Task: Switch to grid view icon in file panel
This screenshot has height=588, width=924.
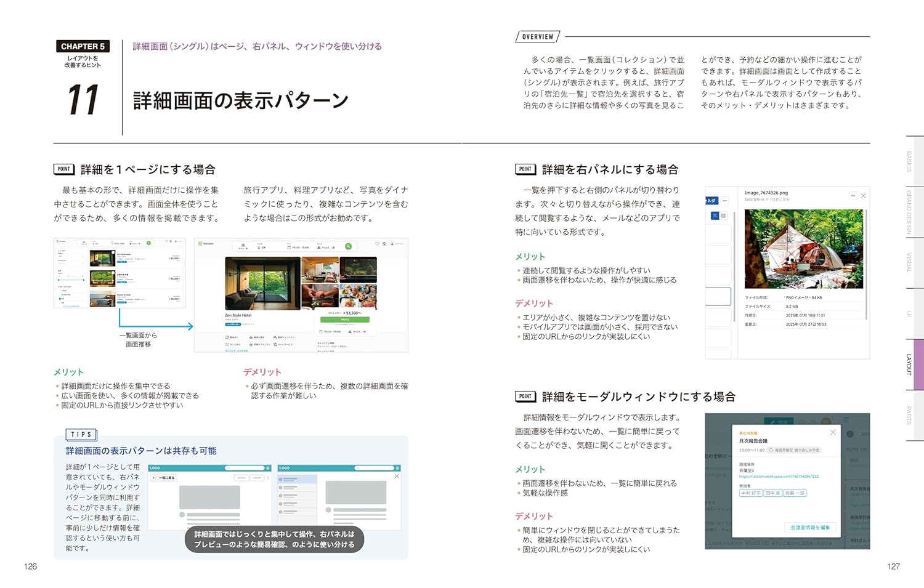Action: 724,215
